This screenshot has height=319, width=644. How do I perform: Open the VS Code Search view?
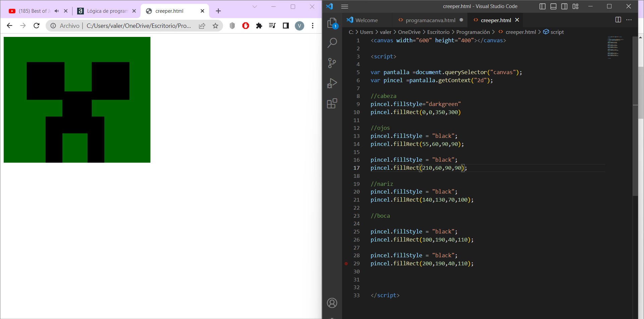tap(332, 43)
